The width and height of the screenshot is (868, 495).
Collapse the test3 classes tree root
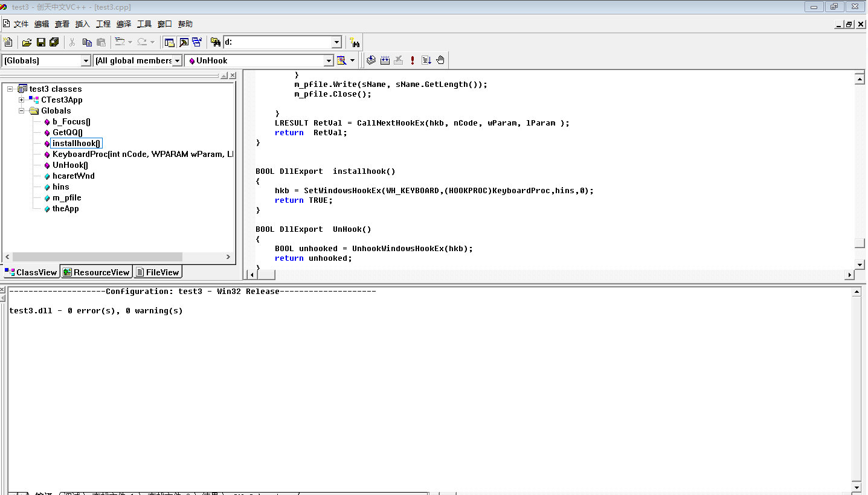pos(10,89)
